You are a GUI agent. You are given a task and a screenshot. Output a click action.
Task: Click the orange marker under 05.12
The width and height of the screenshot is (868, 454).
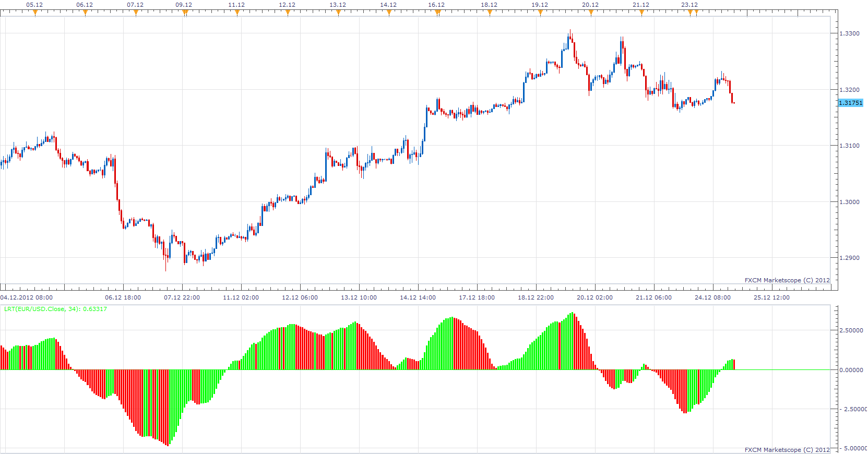[x=35, y=13]
